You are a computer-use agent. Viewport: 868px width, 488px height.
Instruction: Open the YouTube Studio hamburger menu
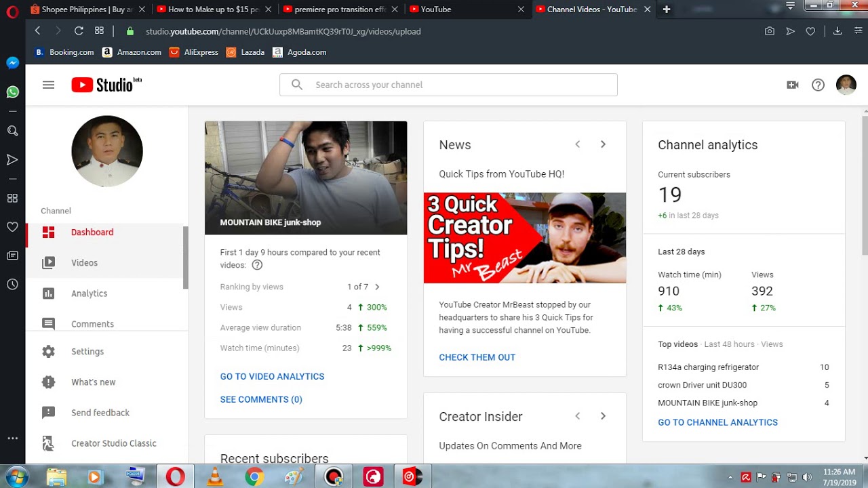coord(48,85)
